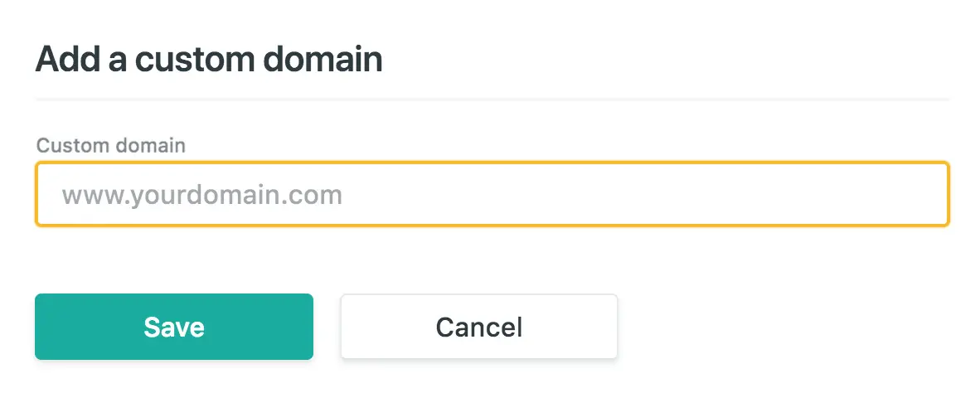The height and width of the screenshot is (393, 980).
Task: Click inside the domain text box
Action: click(x=492, y=194)
